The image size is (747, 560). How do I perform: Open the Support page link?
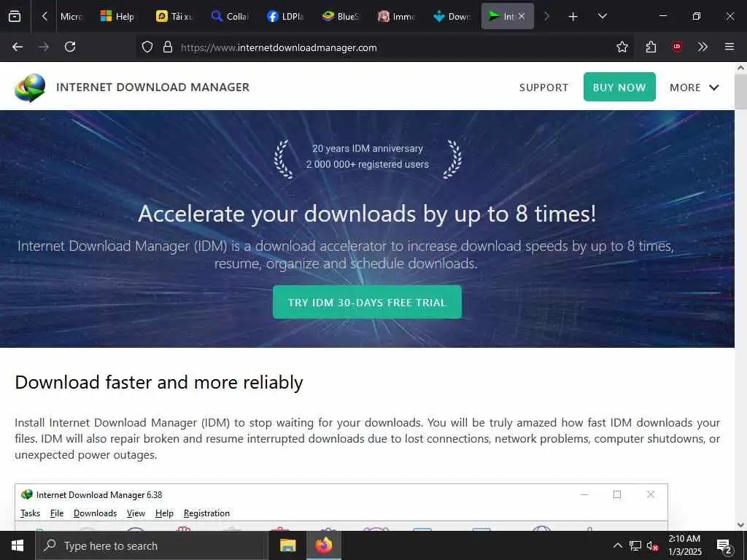click(x=543, y=87)
